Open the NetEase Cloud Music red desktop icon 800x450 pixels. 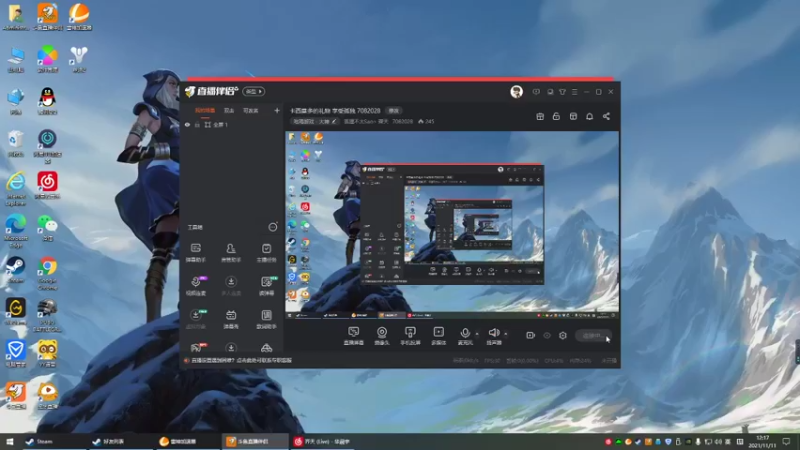tap(47, 185)
